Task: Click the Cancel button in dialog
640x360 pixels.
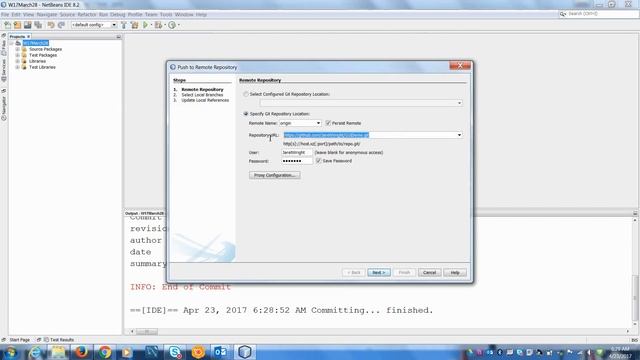Action: tap(429, 272)
